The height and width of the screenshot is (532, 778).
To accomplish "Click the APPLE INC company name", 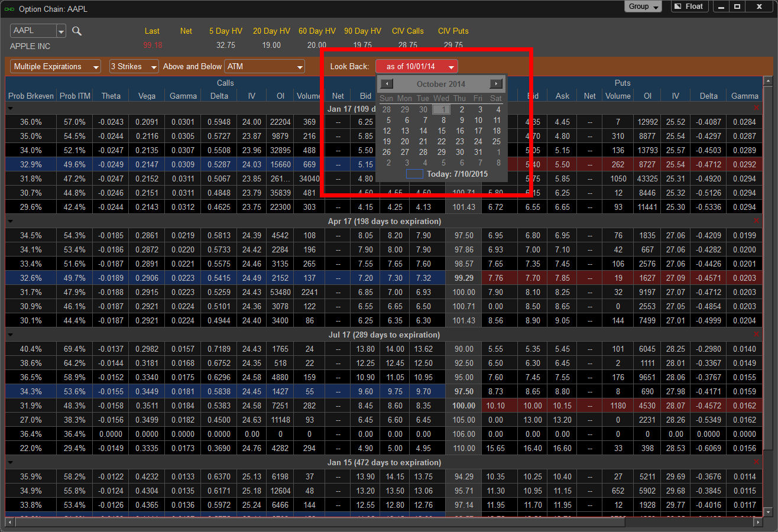I will point(30,46).
